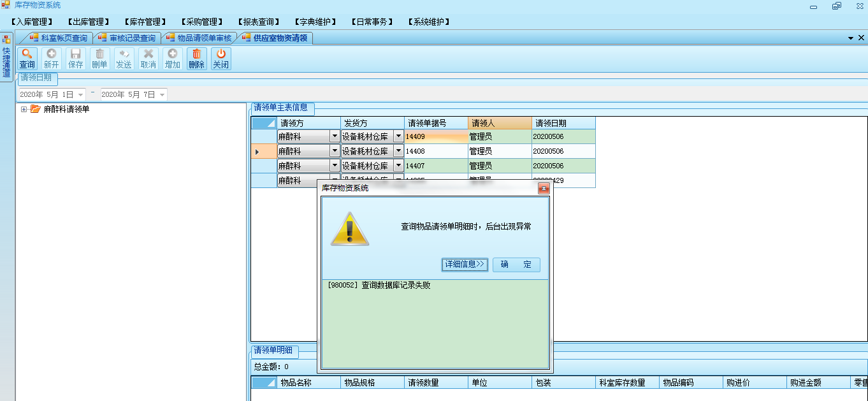This screenshot has height=401, width=868.
Task: Sort by the 请领日期 column header
Action: [x=563, y=123]
